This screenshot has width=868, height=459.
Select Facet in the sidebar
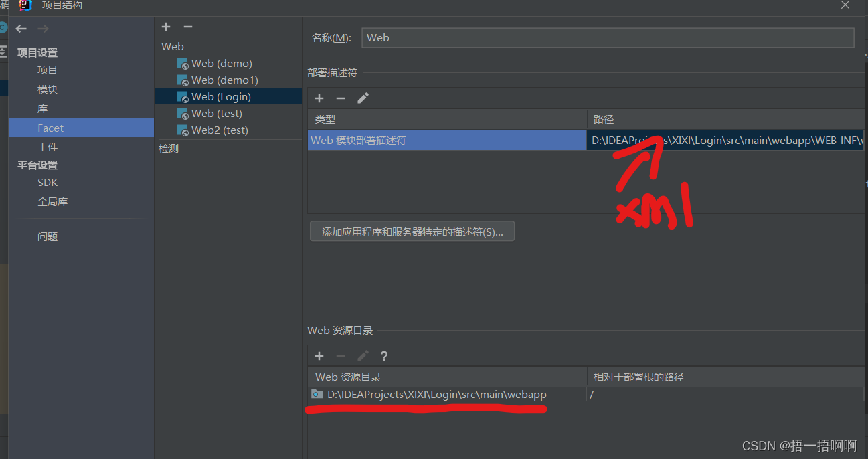point(81,128)
